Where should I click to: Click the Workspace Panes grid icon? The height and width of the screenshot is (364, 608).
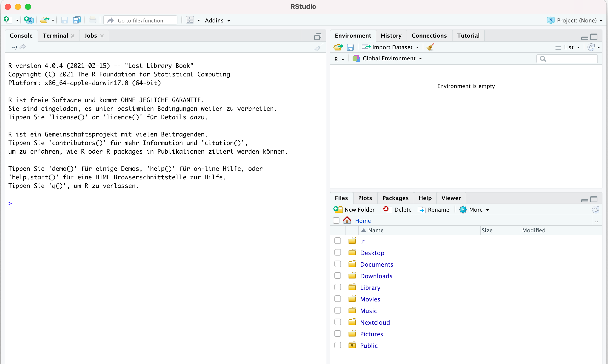190,20
